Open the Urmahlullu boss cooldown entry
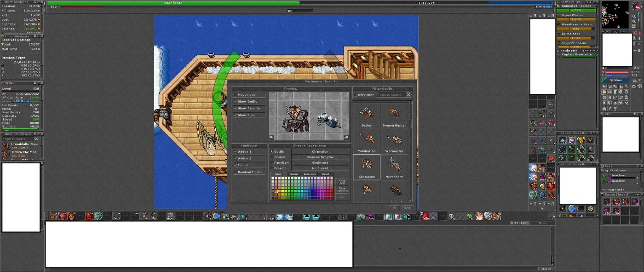This screenshot has width=644, height=272. click(21, 145)
